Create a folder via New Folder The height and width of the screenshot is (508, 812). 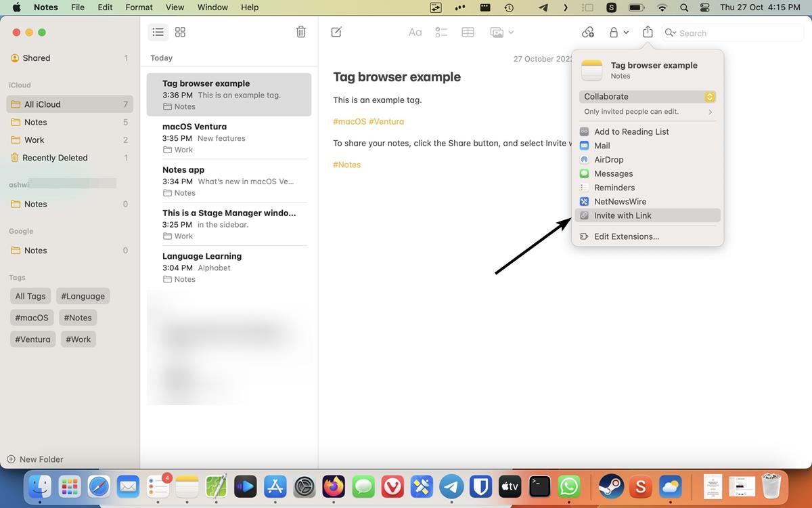[35, 459]
